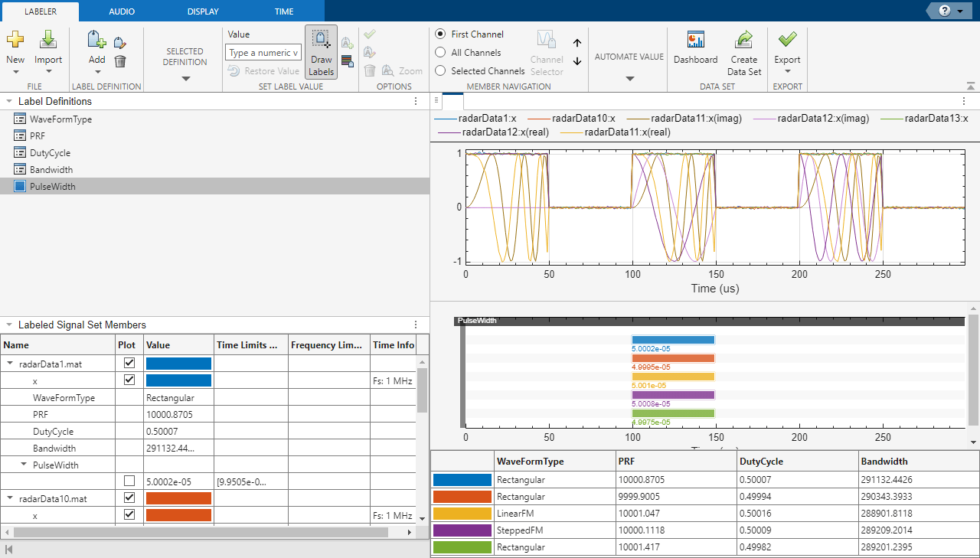Viewport: 980px width, 558px height.
Task: Collapse the radarData10.mat tree node
Action: click(x=11, y=498)
